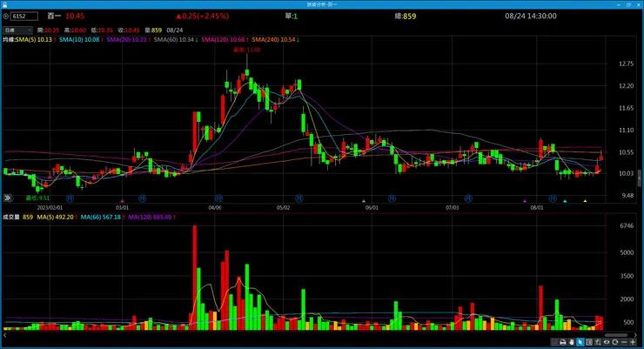Viewport: 644px width, 349px height.
Task: Click the MA(66) 567.18 volume label
Action: click(103, 218)
